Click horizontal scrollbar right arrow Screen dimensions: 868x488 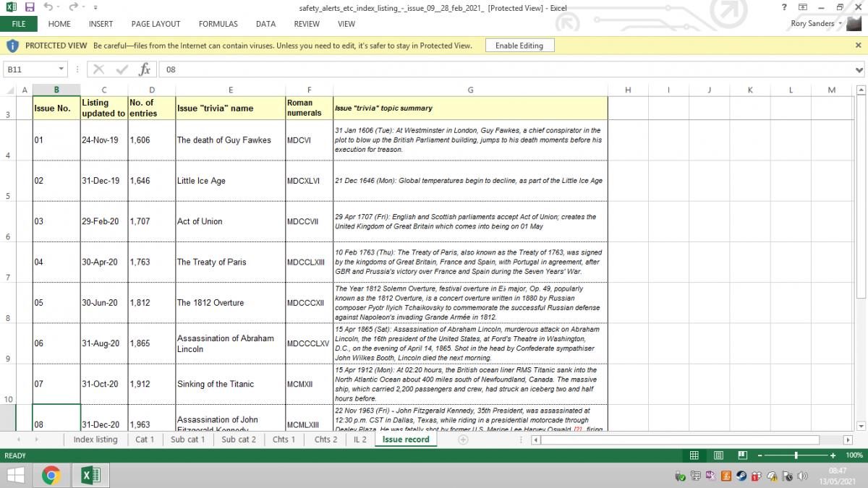848,440
